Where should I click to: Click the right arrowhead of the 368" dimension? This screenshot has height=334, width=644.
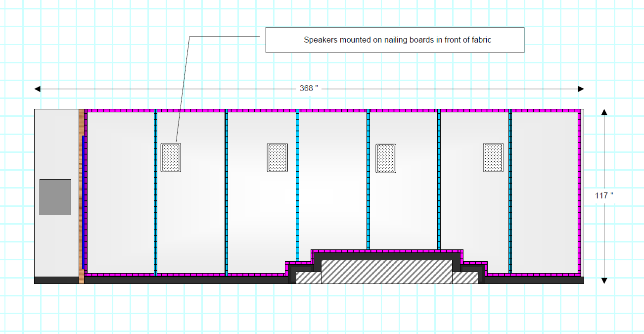[581, 89]
